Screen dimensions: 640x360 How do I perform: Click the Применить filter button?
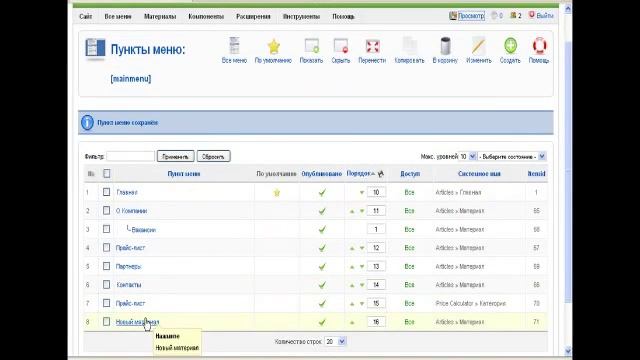176,156
